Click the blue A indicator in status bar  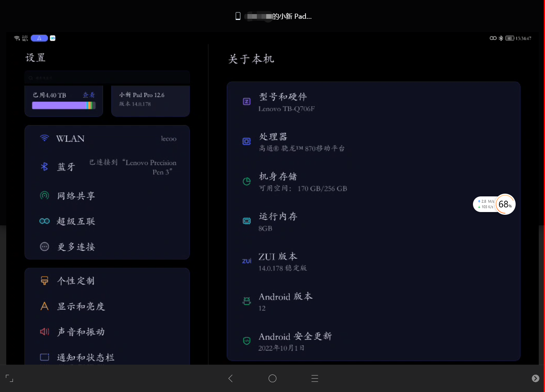pos(39,38)
